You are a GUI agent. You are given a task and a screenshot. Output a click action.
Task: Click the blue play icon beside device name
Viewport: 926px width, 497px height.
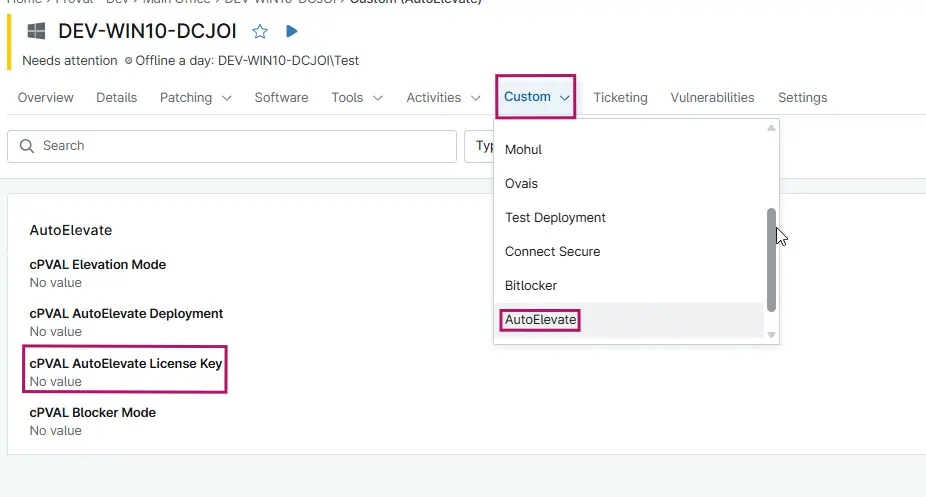click(x=291, y=32)
